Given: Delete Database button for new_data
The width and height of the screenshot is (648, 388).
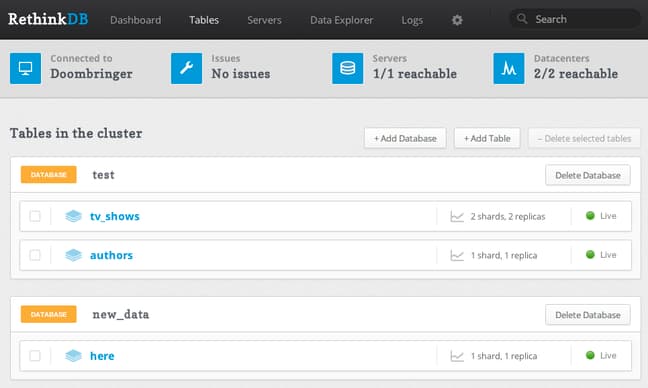Looking at the screenshot, I should click(x=588, y=315).
